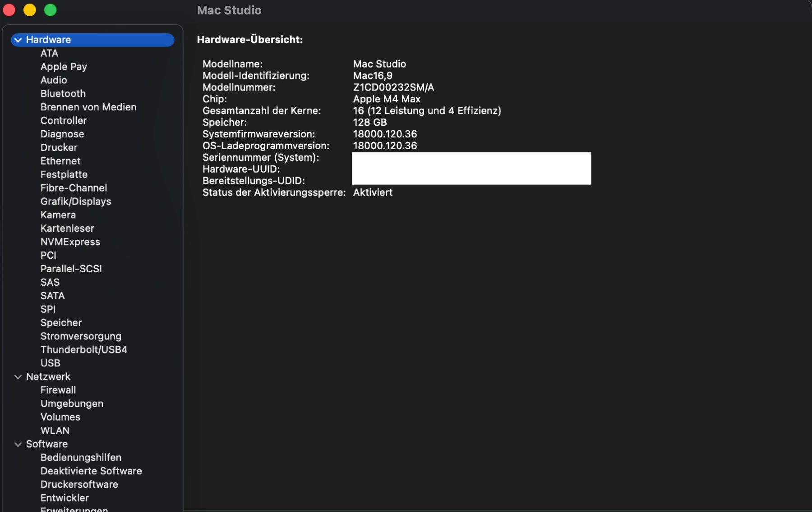Collapse the Netzwerk section chevron
Screen dimensions: 812x512
pyautogui.click(x=18, y=377)
